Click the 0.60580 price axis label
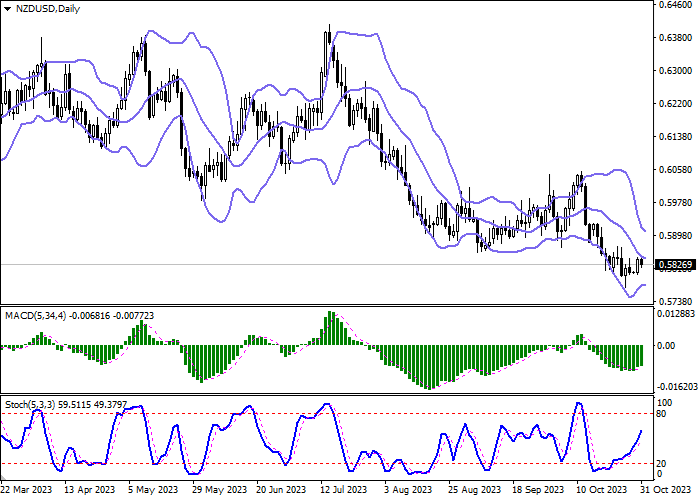 (x=674, y=170)
